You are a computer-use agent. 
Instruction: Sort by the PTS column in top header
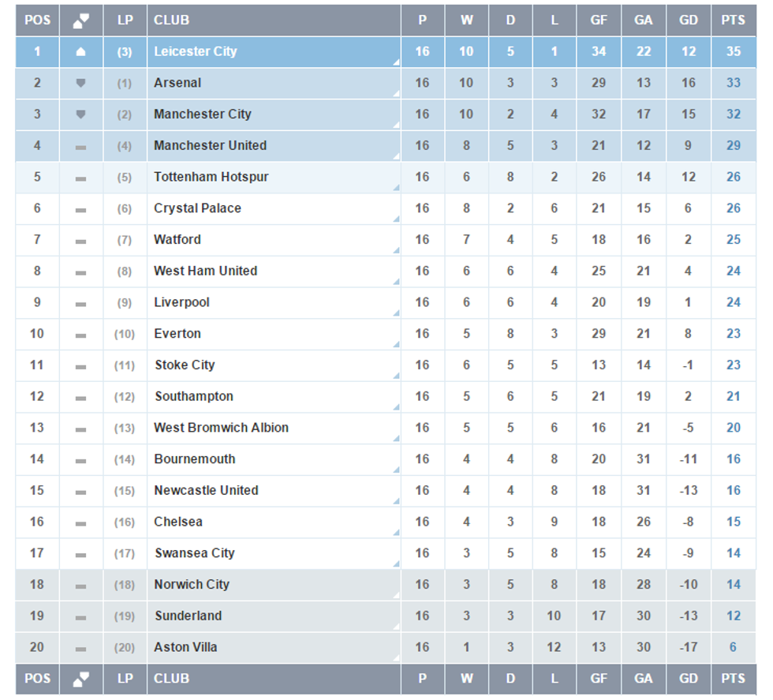point(733,21)
